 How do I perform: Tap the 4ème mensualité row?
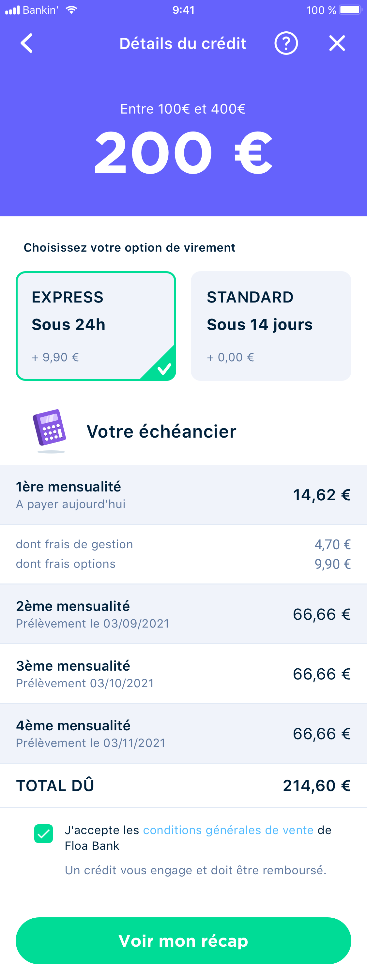tap(183, 734)
